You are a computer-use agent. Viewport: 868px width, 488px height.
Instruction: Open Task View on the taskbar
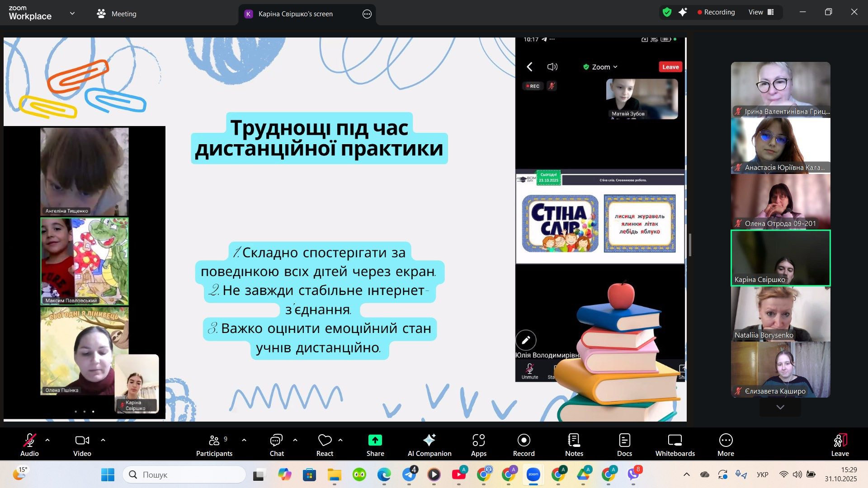click(259, 475)
